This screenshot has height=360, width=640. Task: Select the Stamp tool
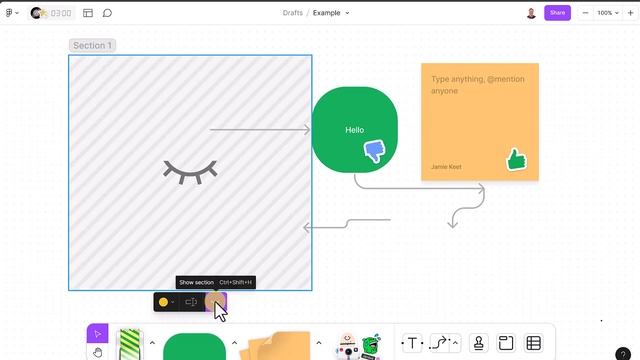pyautogui.click(x=479, y=343)
